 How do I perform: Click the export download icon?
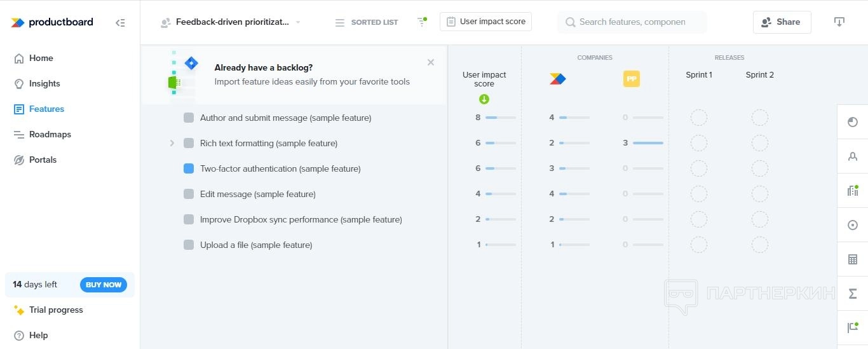839,22
